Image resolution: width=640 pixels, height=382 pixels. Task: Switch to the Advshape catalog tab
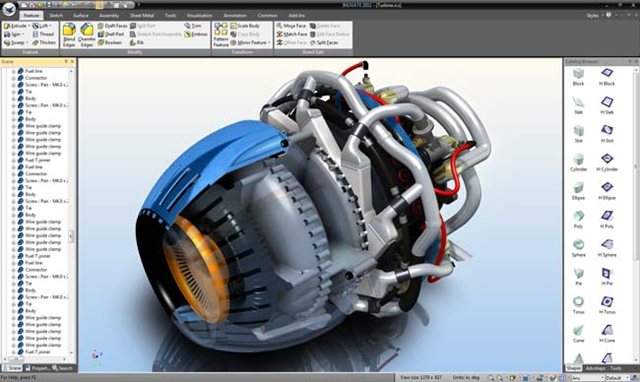click(x=595, y=368)
